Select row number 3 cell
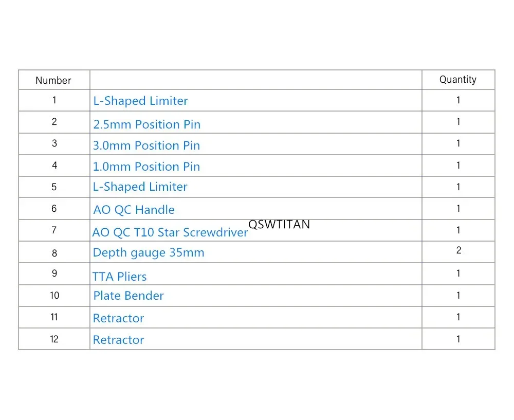Screen dimensions: 514x420 [x=54, y=143]
